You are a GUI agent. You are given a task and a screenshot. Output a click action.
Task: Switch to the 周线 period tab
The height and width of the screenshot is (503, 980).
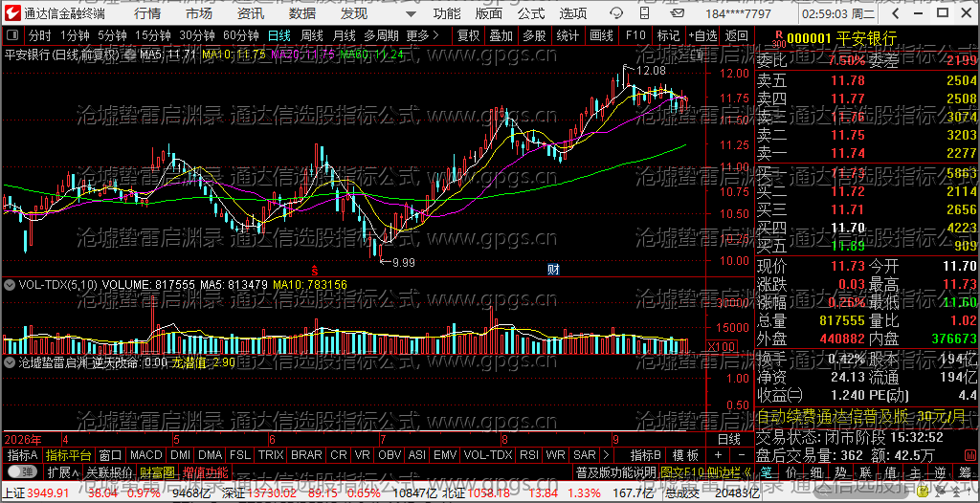[311, 35]
